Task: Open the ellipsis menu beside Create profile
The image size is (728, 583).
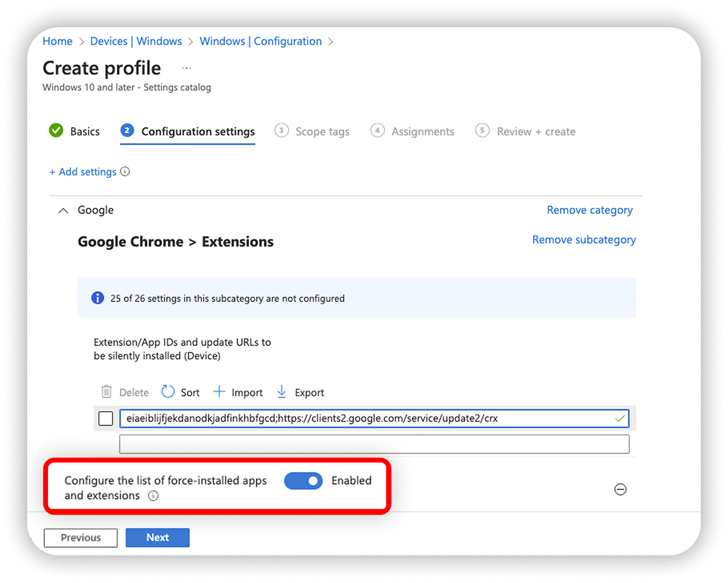Action: tap(186, 68)
